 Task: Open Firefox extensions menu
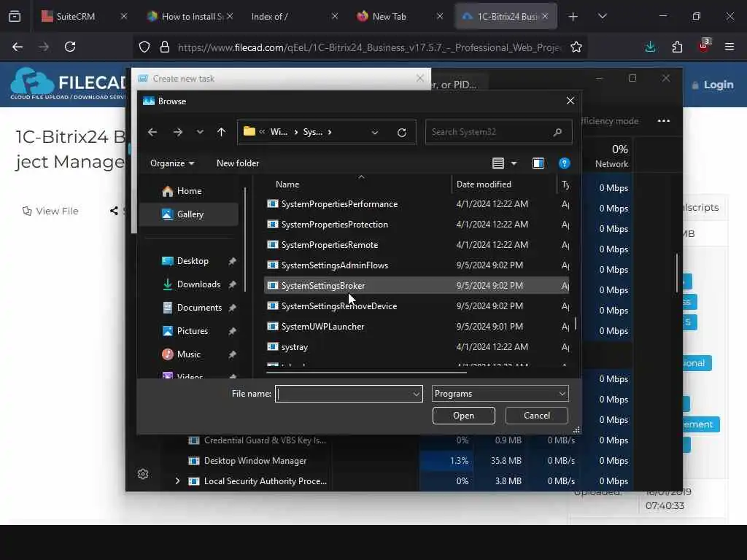[x=677, y=47]
